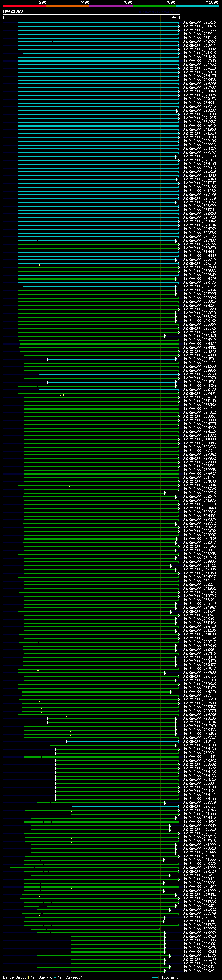Viewport: 222px width, 980px height.
Task: Select the UniRef100_Q2A9D7 label
Action: (x=199, y=535)
